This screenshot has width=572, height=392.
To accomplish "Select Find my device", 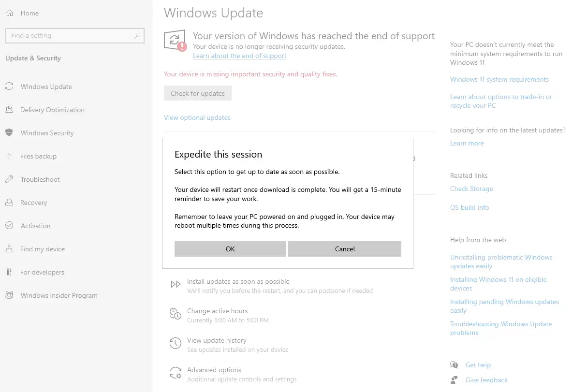I will point(42,249).
